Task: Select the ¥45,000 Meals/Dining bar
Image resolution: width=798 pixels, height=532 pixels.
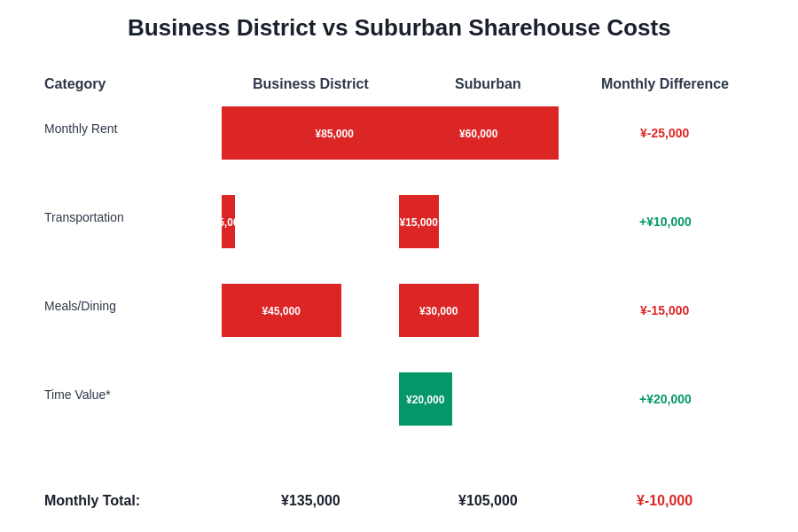Action: [x=281, y=310]
